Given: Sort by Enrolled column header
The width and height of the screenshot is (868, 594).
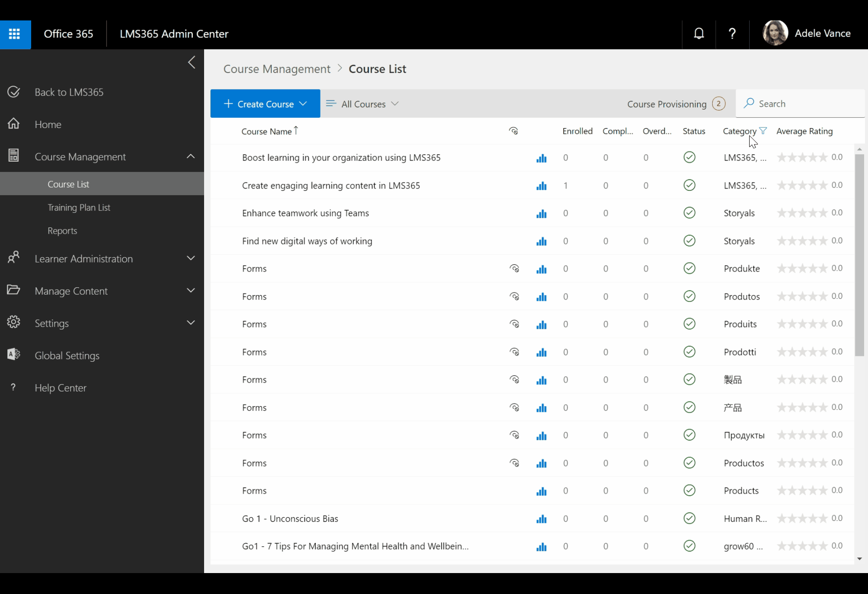Looking at the screenshot, I should click(577, 131).
